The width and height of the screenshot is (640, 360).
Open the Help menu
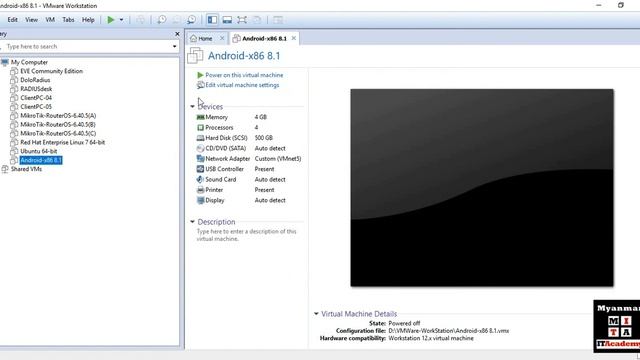(x=88, y=20)
